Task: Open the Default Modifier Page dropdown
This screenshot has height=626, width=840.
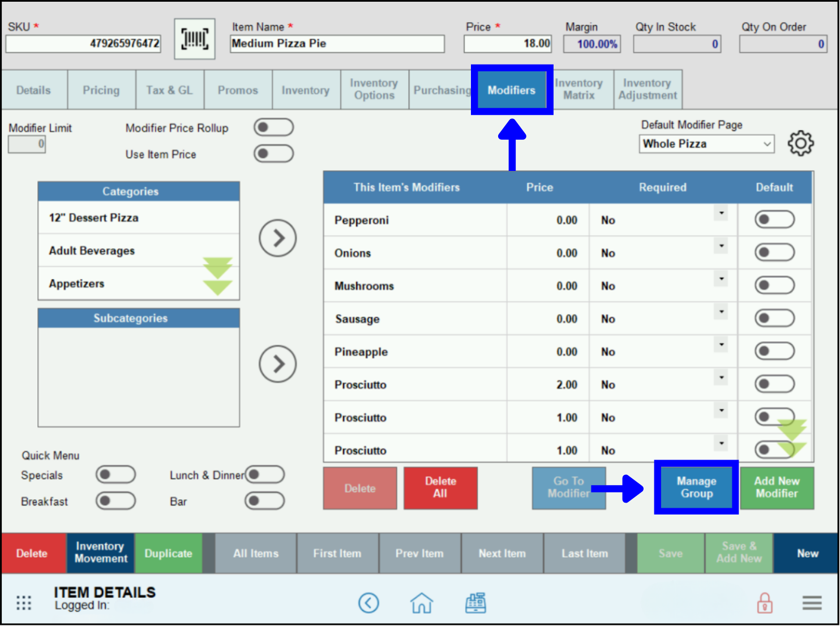Action: [x=706, y=144]
